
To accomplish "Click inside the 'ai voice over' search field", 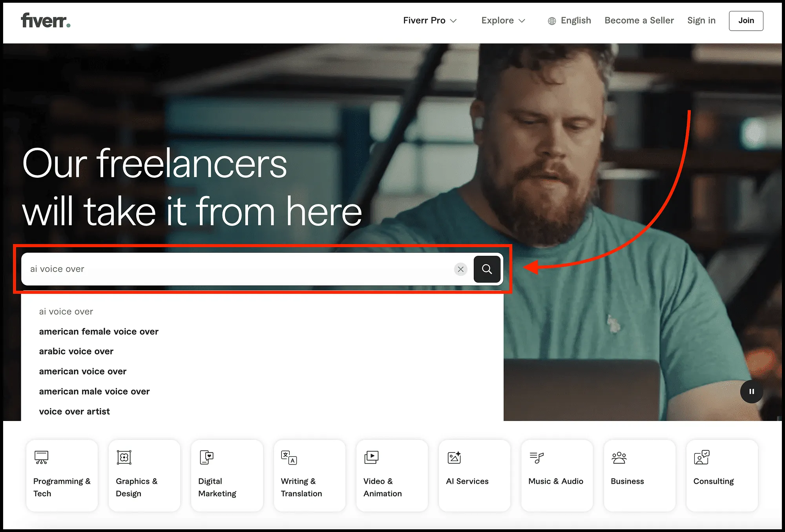I will 239,269.
